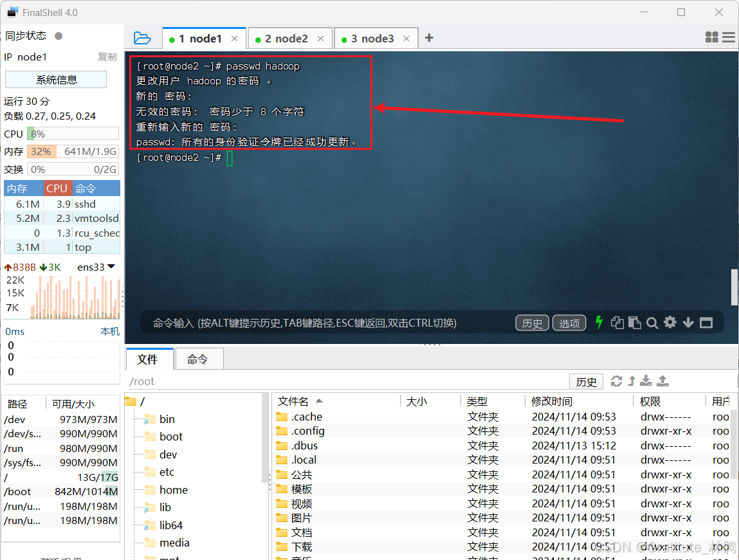Select the sshd process row
The height and width of the screenshot is (560, 739).
click(x=62, y=204)
